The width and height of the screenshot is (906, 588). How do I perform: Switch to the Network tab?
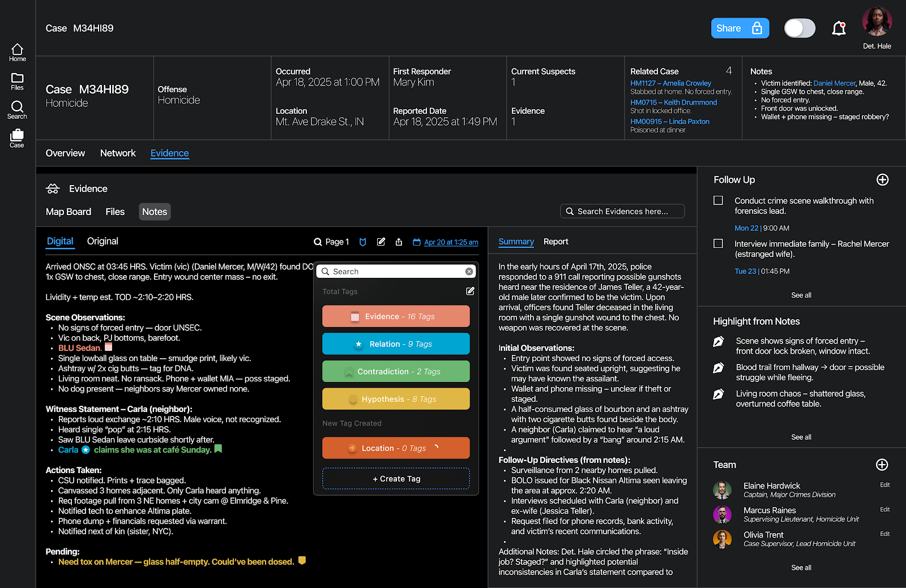118,153
